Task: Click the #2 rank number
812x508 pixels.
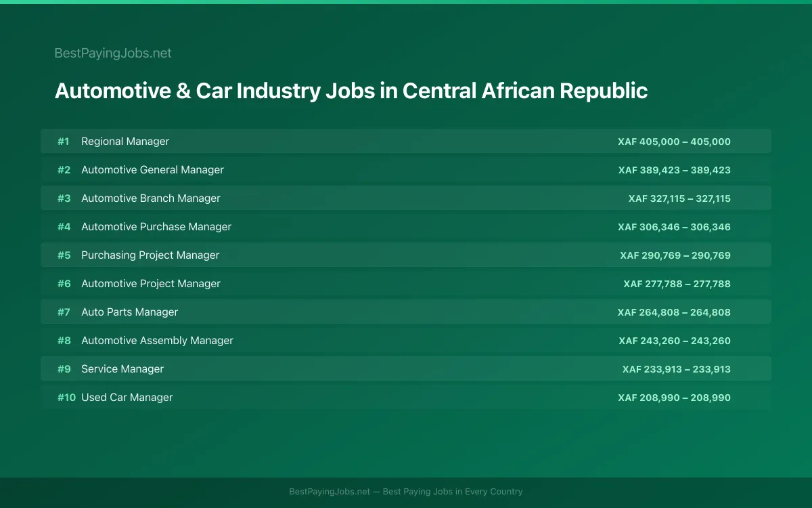Action: [x=64, y=170]
